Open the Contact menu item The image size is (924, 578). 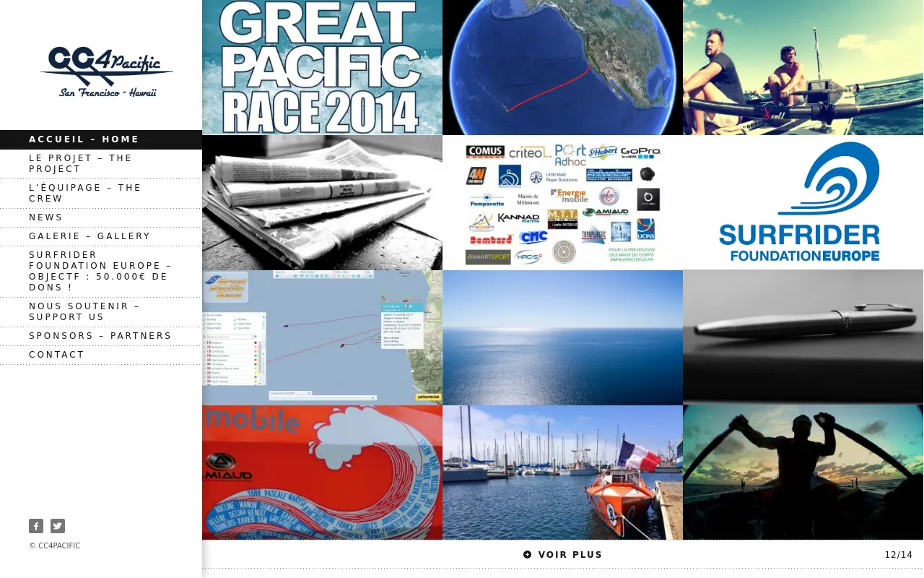point(101,355)
